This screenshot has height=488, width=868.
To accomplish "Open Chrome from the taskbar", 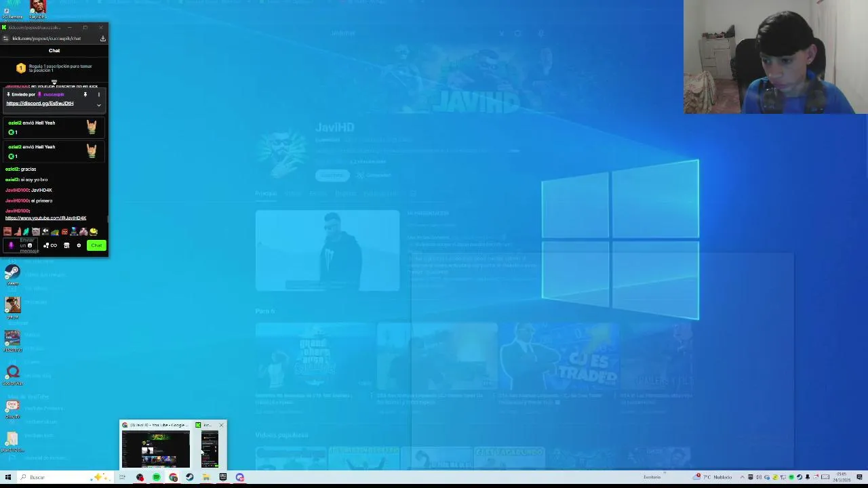I will (173, 477).
